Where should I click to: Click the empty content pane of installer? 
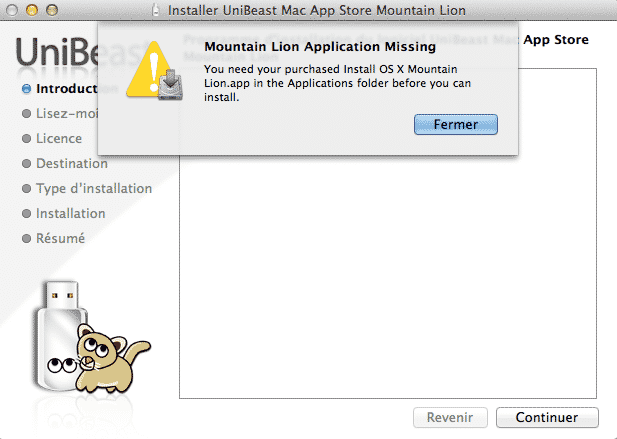click(x=388, y=275)
